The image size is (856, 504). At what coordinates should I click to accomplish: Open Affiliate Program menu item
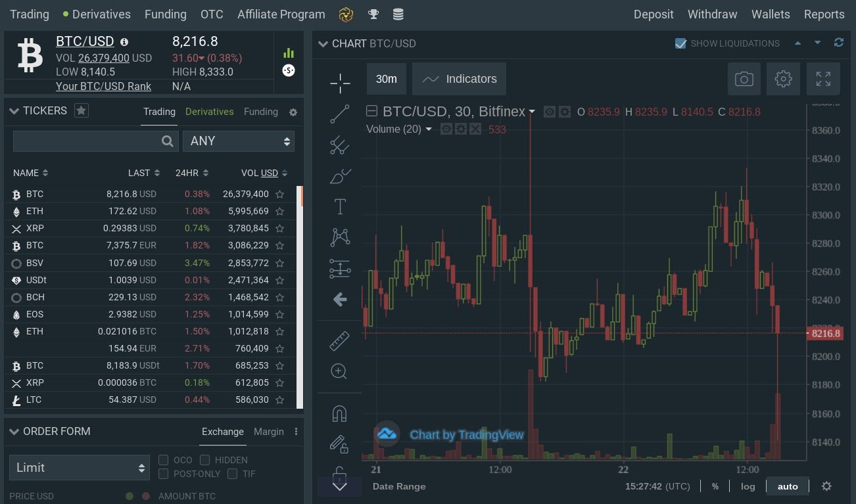pos(281,14)
